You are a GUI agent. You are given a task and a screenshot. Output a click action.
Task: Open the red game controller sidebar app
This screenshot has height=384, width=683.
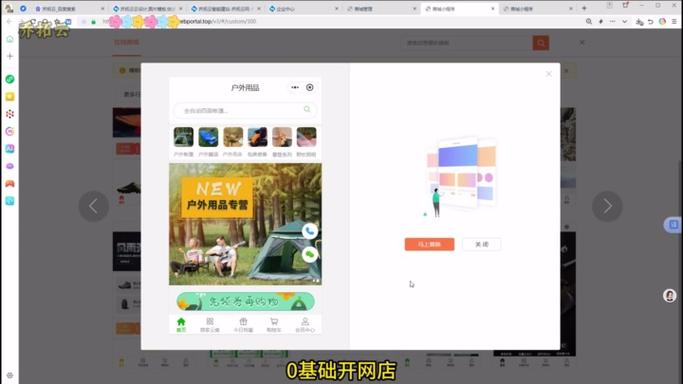tap(10, 183)
